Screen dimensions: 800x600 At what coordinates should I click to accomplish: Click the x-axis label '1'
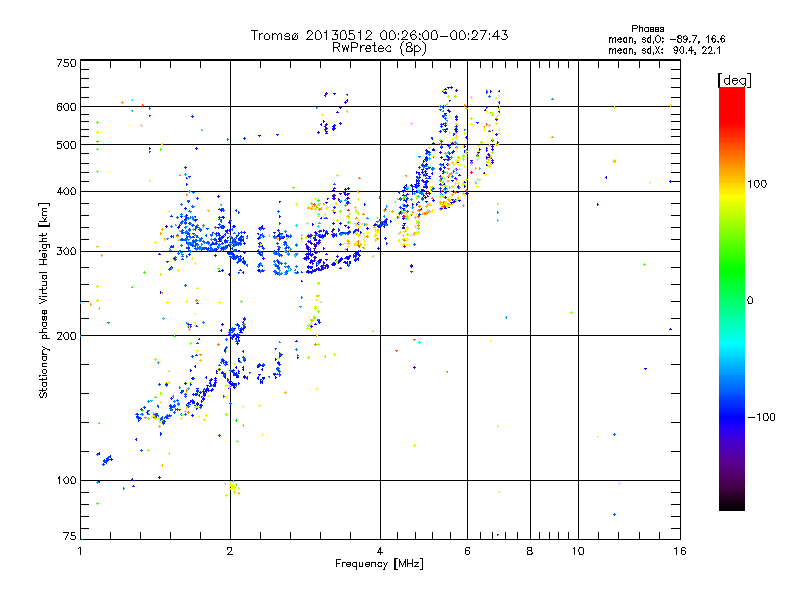coord(80,551)
